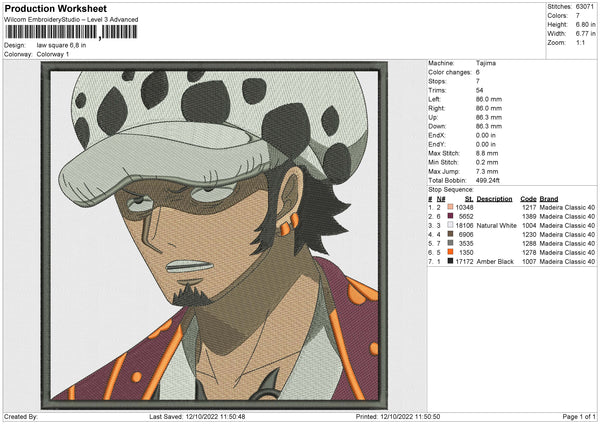600x424 pixels.
Task: Click the Colors value 7
Action: pyautogui.click(x=577, y=16)
